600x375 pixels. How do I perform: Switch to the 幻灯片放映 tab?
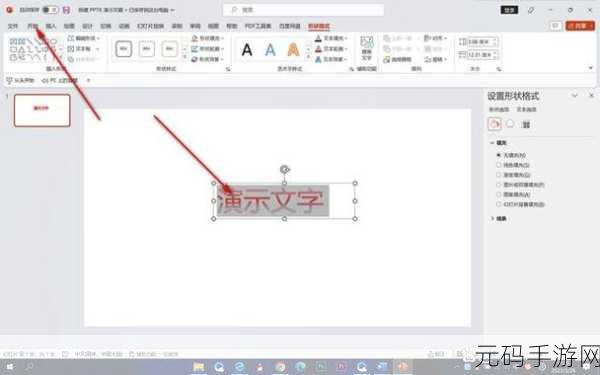(x=151, y=26)
